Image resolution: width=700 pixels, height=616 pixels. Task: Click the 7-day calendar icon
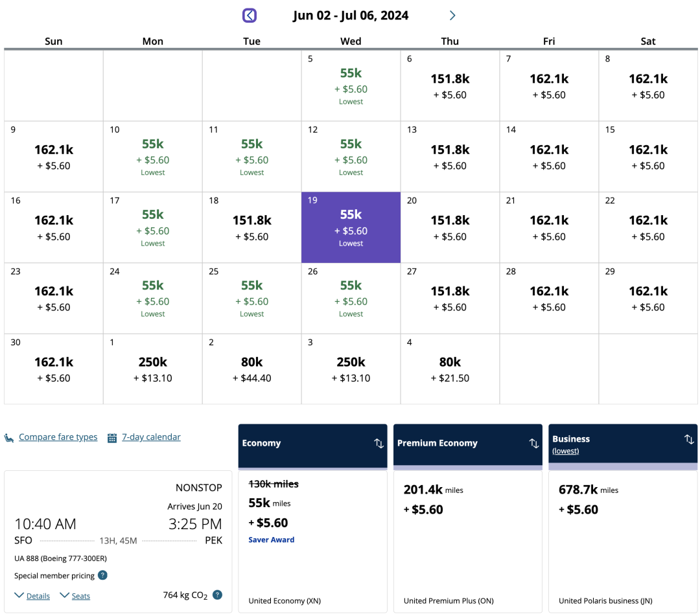[x=112, y=438]
